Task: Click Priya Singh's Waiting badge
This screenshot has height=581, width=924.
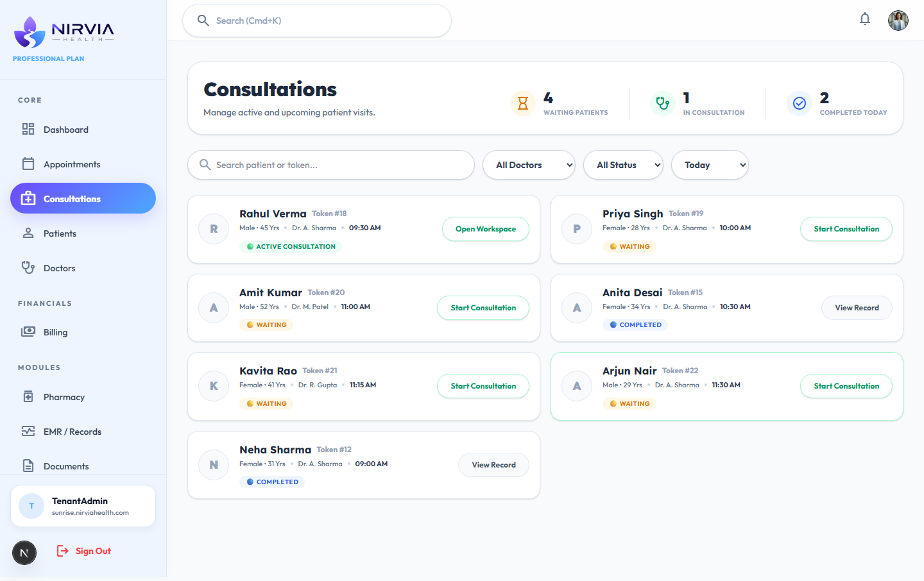Action: 629,246
